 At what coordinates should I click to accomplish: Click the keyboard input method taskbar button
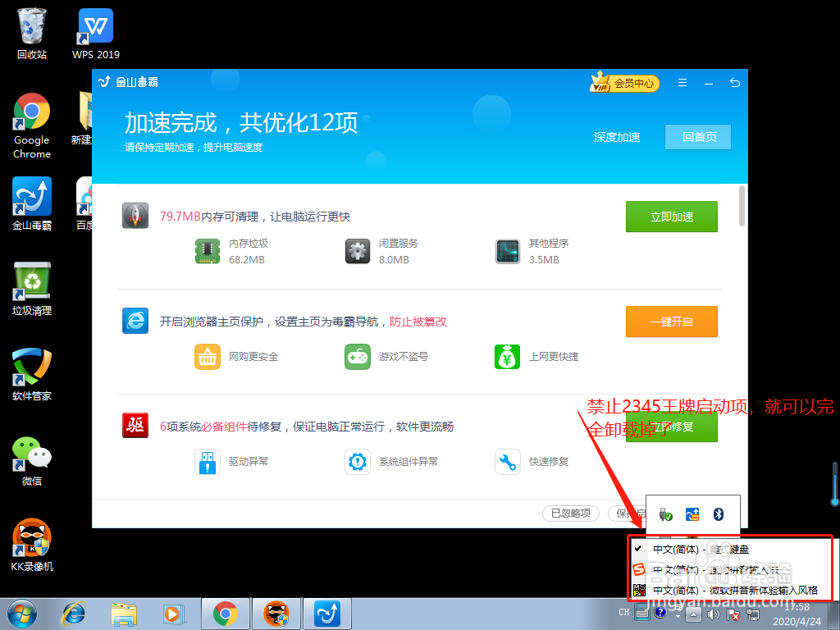coord(642,612)
